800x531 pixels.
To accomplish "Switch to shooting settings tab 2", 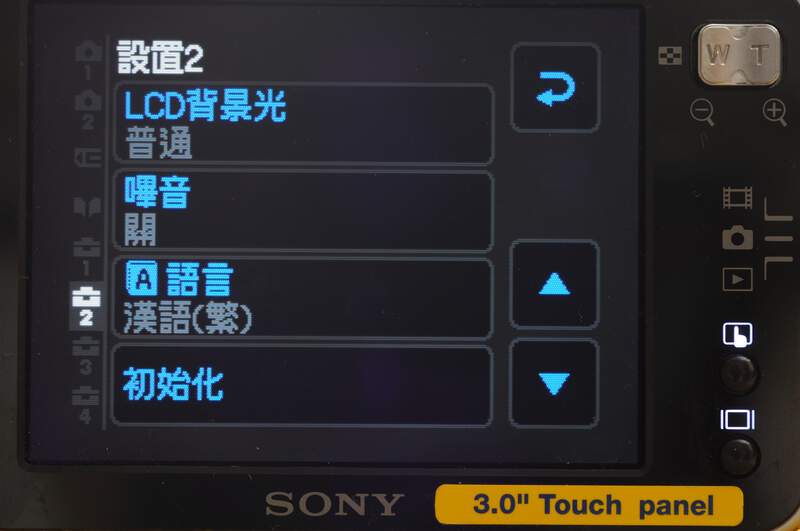I will pos(88,109).
